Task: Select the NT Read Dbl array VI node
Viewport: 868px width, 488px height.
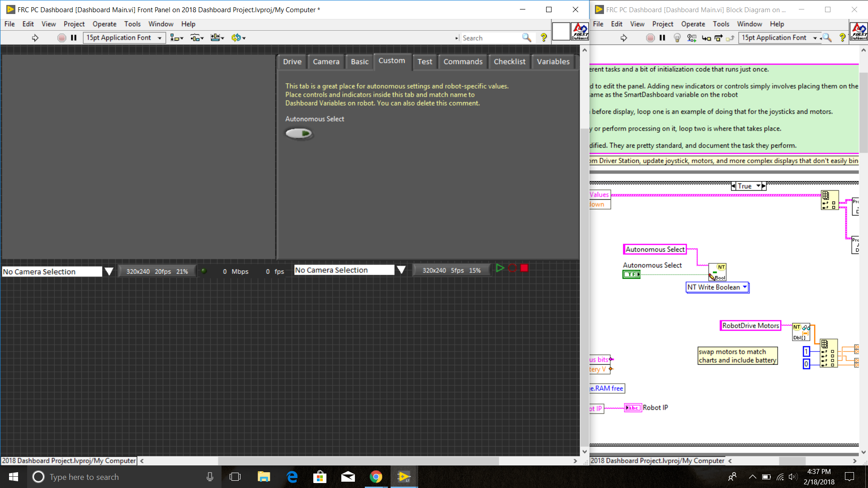Action: (801, 332)
